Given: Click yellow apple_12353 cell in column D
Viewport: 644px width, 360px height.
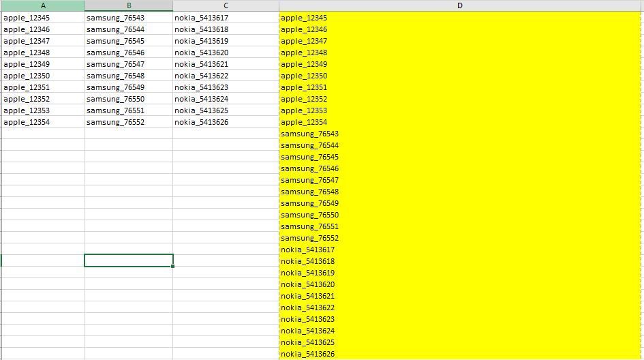Looking at the screenshot, I should coord(460,110).
